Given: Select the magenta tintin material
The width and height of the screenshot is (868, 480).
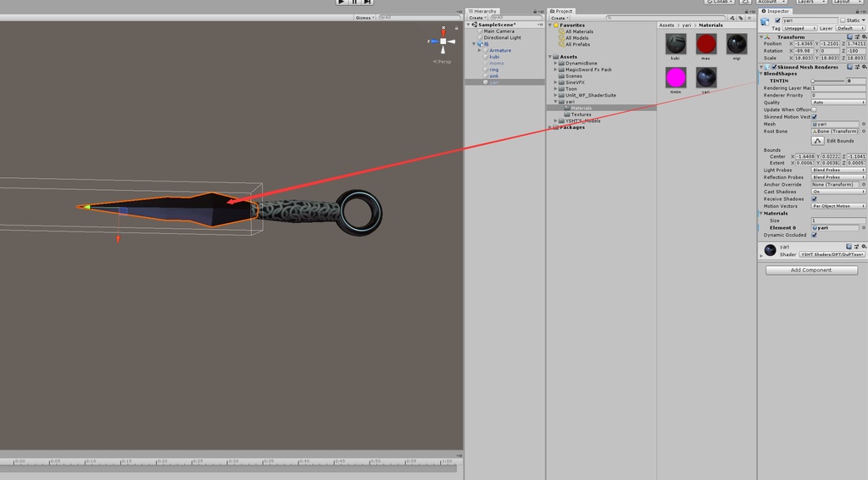Looking at the screenshot, I should tap(676, 77).
